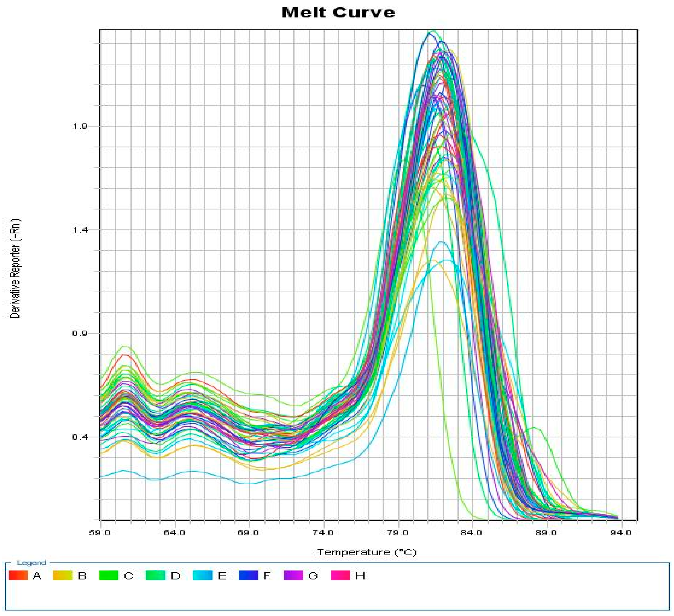
Task: Click the 94.0 temperature tick label
Action: coord(620,533)
